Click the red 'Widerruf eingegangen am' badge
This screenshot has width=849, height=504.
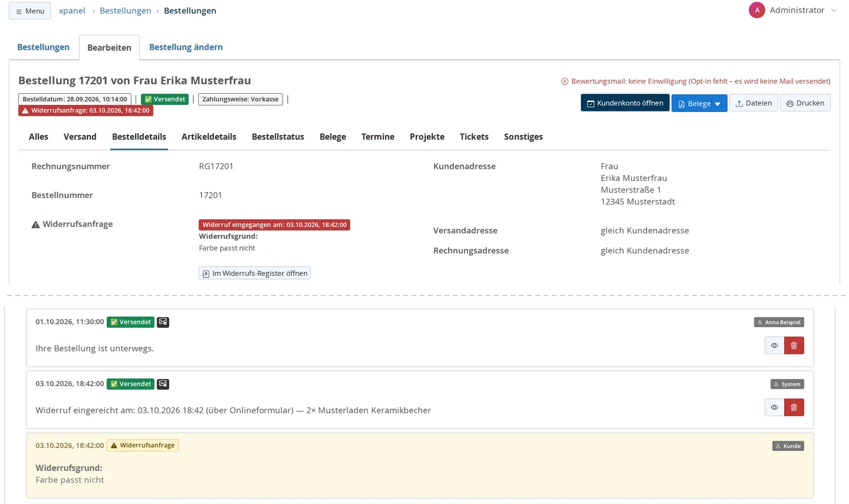pos(274,225)
